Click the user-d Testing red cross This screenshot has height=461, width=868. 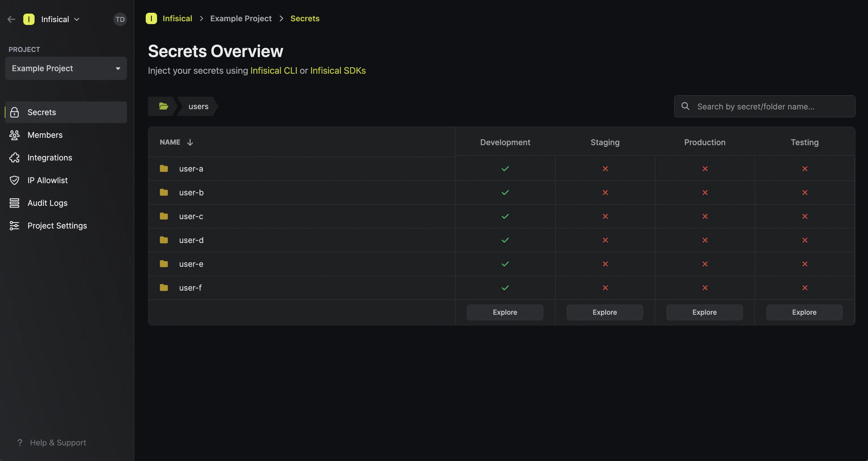click(805, 240)
